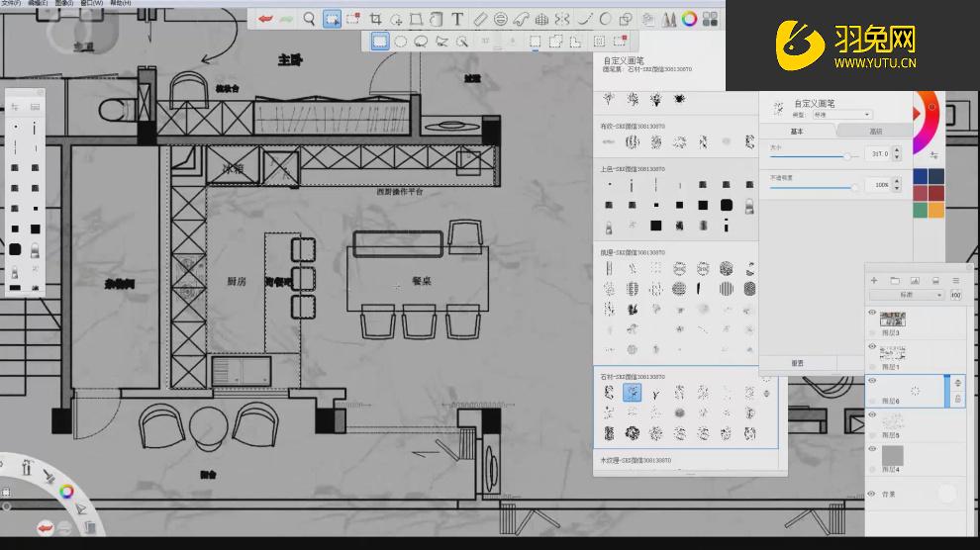Toggle visibility eye of layer 图层3

point(872,313)
